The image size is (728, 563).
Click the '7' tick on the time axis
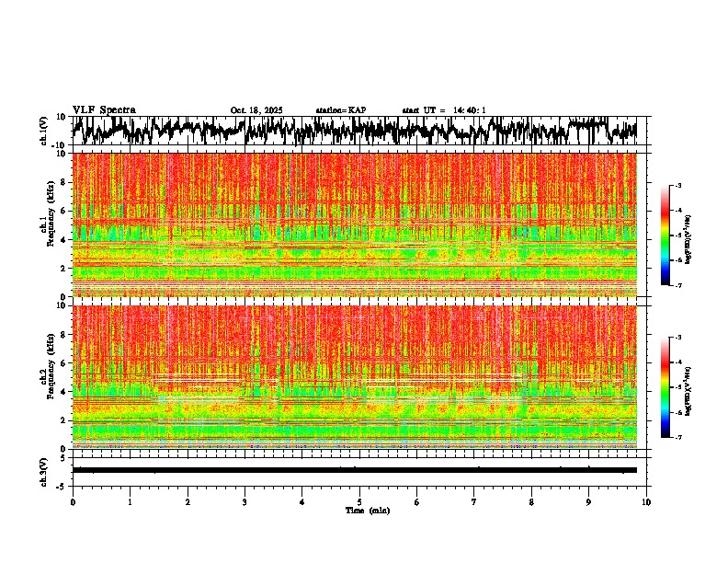click(474, 502)
